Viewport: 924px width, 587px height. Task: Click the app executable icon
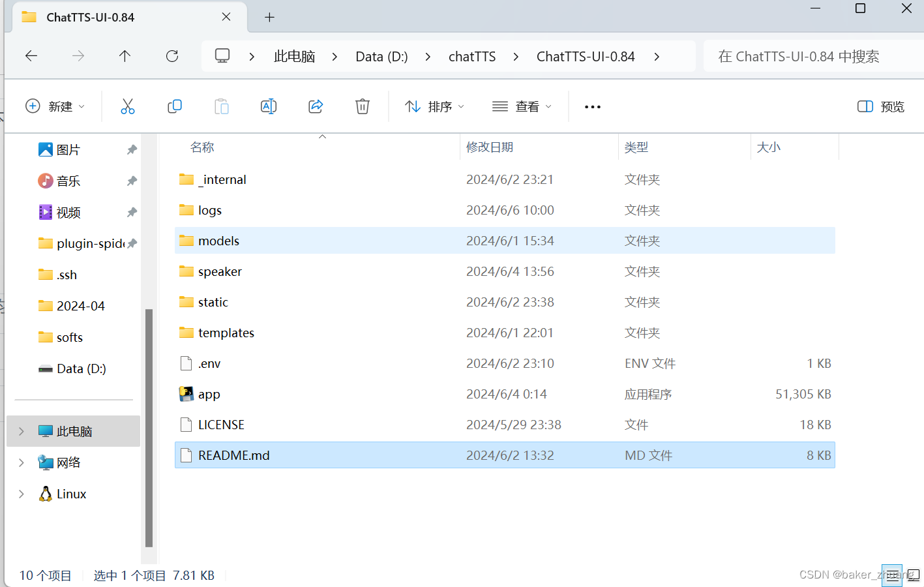186,394
